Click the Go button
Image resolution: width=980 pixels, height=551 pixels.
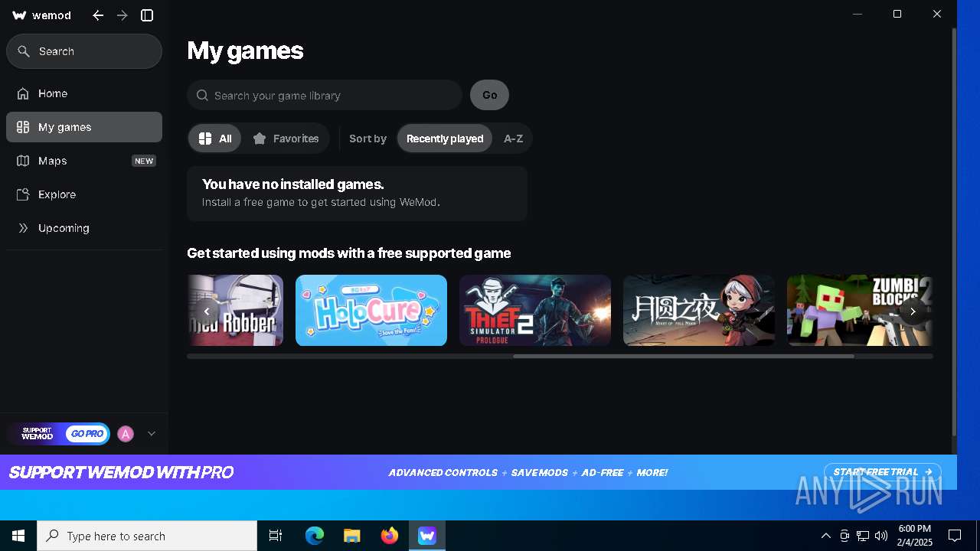489,95
